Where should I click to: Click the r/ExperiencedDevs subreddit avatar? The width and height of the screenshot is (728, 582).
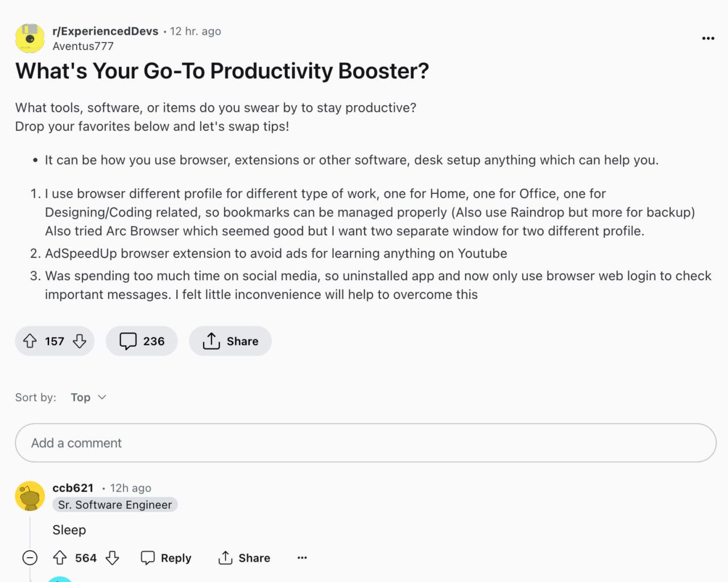30,38
